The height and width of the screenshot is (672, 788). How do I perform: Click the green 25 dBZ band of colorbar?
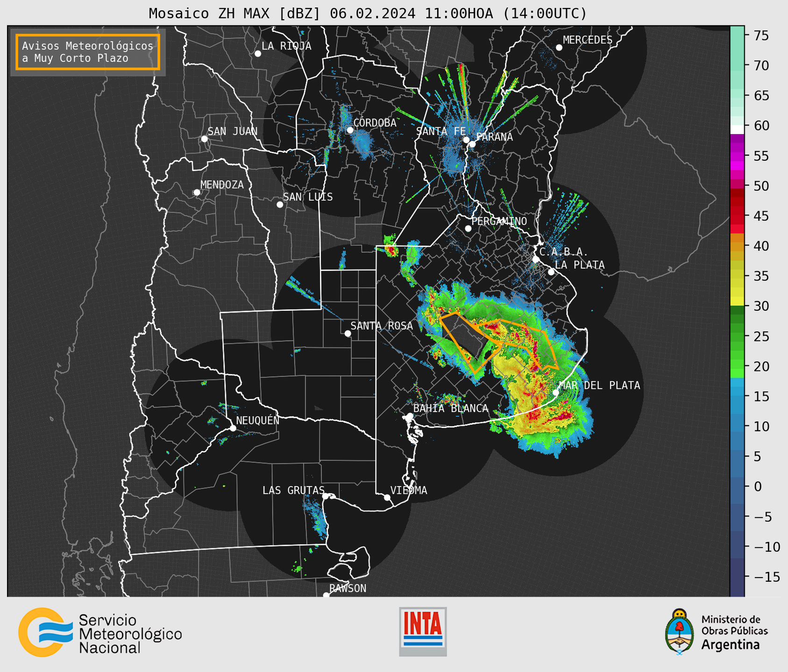point(737,336)
